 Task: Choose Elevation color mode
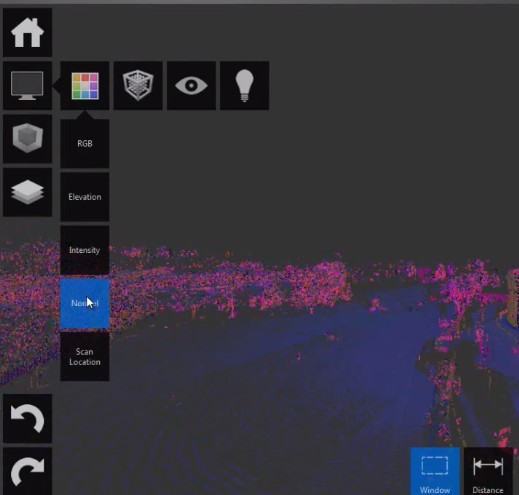pos(85,197)
